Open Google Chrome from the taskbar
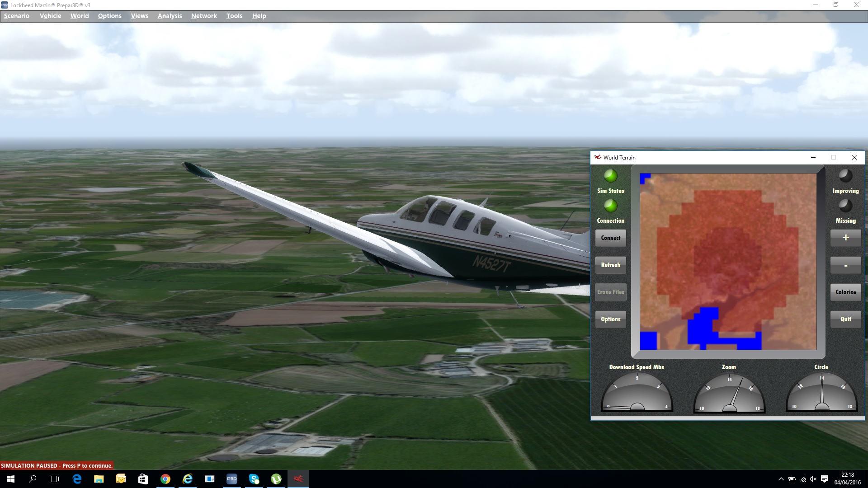 pos(165,479)
